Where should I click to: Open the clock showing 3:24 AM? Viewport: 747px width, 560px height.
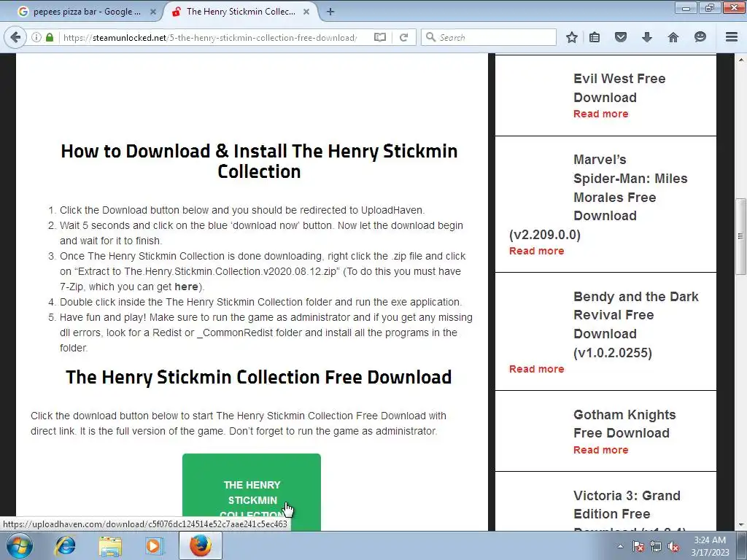[x=710, y=540]
